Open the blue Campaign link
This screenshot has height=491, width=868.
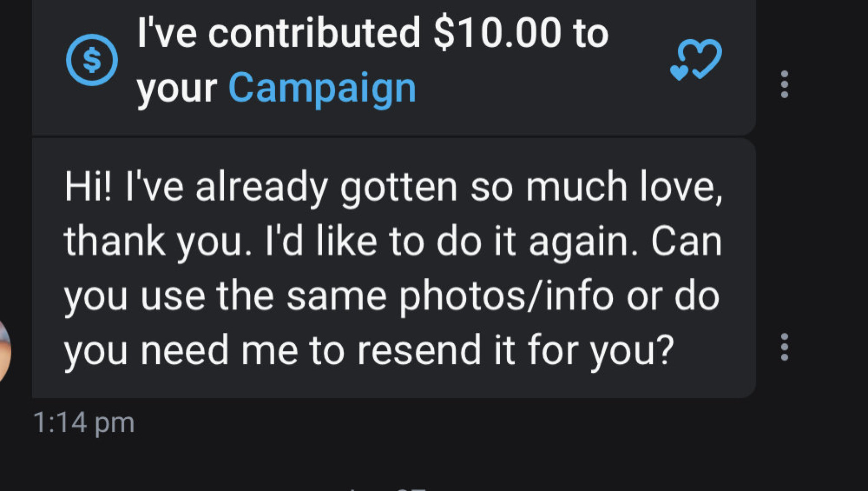[x=322, y=88]
